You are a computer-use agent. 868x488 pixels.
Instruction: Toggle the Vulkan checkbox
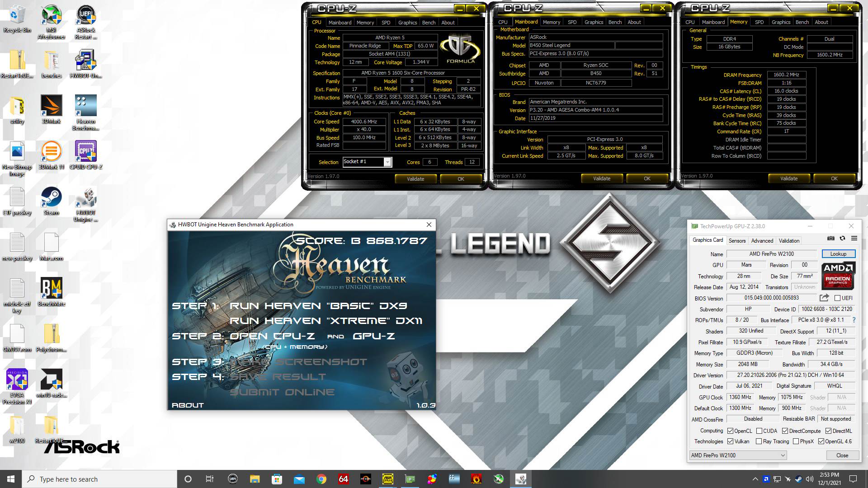pos(730,441)
